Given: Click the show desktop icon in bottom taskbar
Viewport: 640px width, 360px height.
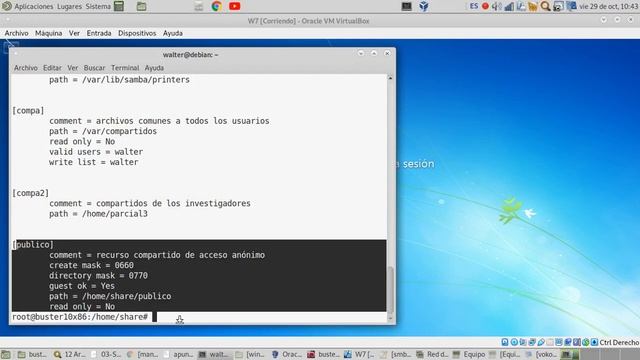Looking at the screenshot, I should [6, 354].
